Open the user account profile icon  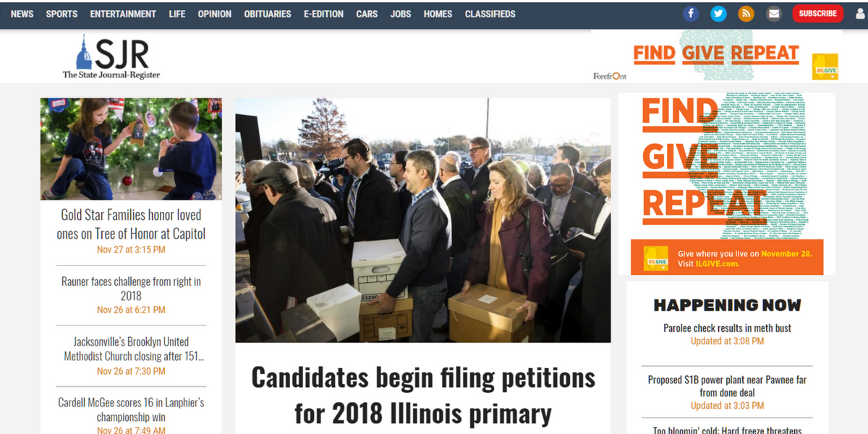point(860,14)
